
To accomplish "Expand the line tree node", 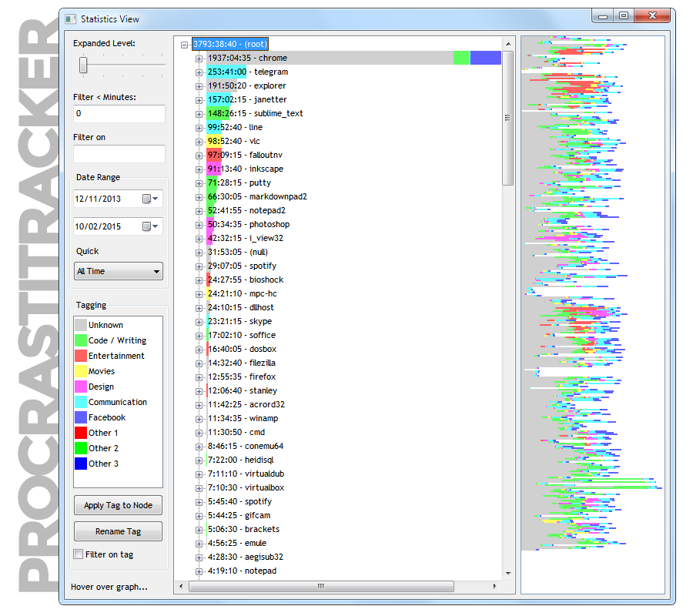I will click(x=199, y=128).
